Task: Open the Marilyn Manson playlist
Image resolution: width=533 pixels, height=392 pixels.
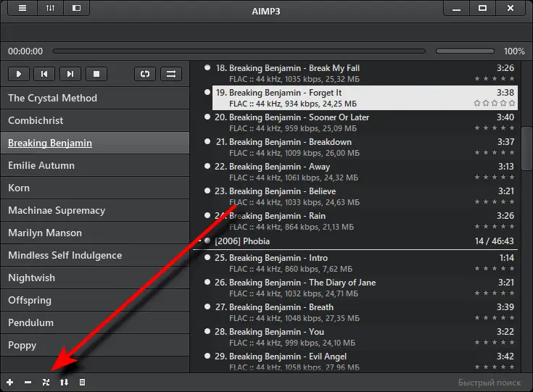Action: pyautogui.click(x=95, y=233)
